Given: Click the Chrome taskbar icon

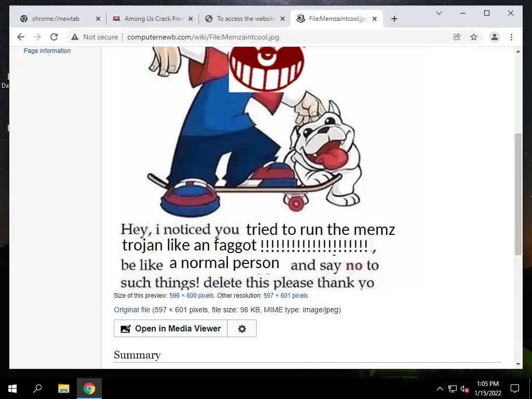Looking at the screenshot, I should [89, 389].
